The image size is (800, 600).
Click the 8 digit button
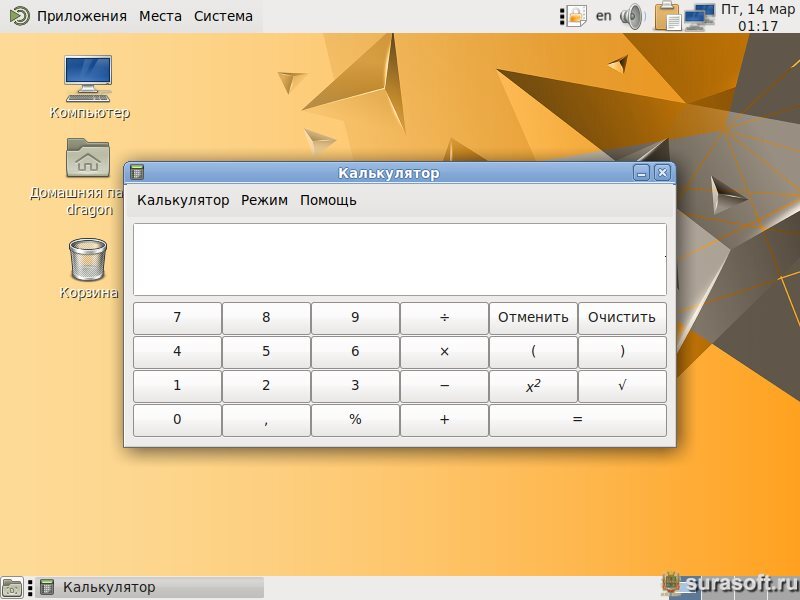(x=266, y=318)
